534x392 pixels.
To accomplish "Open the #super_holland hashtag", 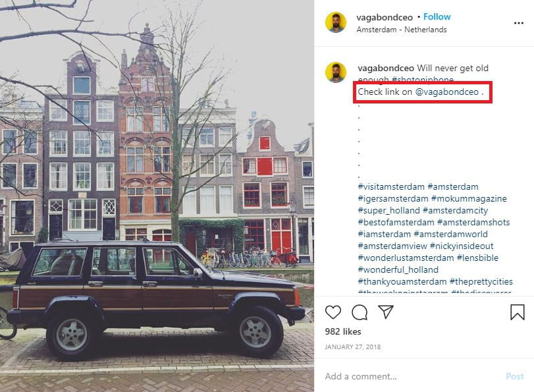I will pos(388,210).
